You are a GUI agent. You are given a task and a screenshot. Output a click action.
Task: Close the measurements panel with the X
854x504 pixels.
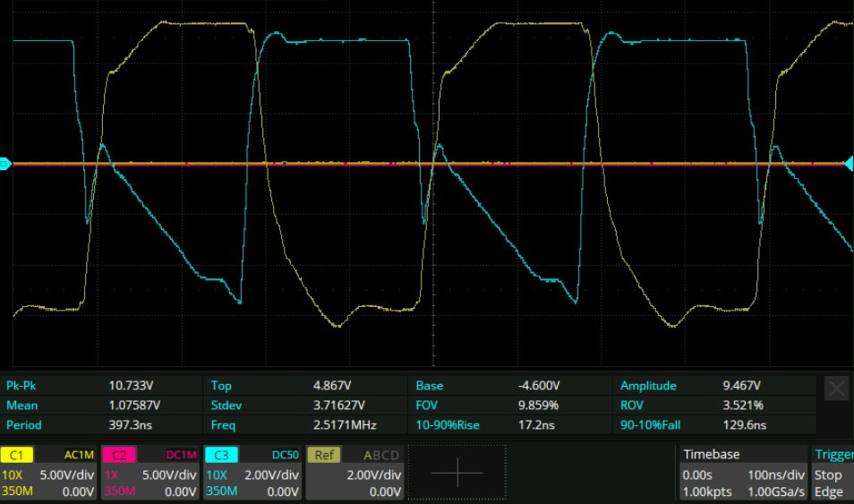pos(836,388)
